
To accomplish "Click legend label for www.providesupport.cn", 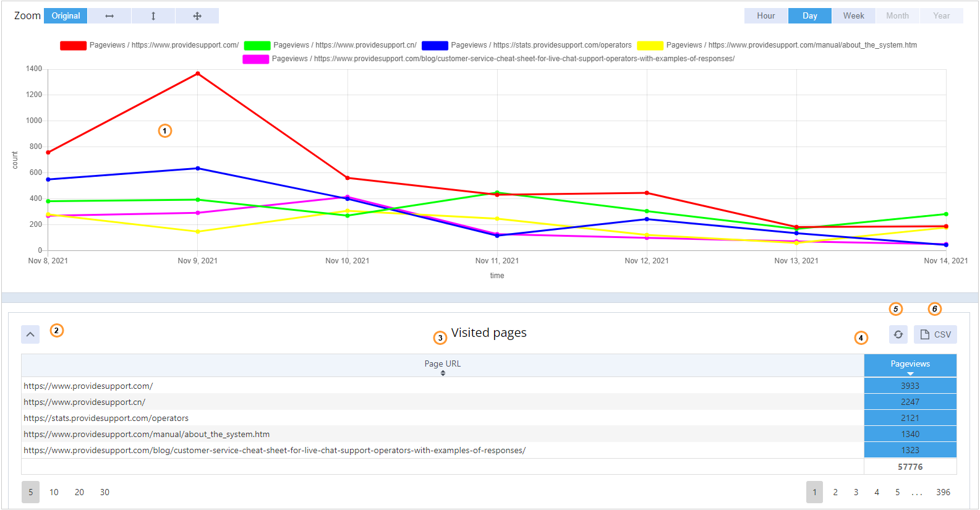I will point(345,45).
